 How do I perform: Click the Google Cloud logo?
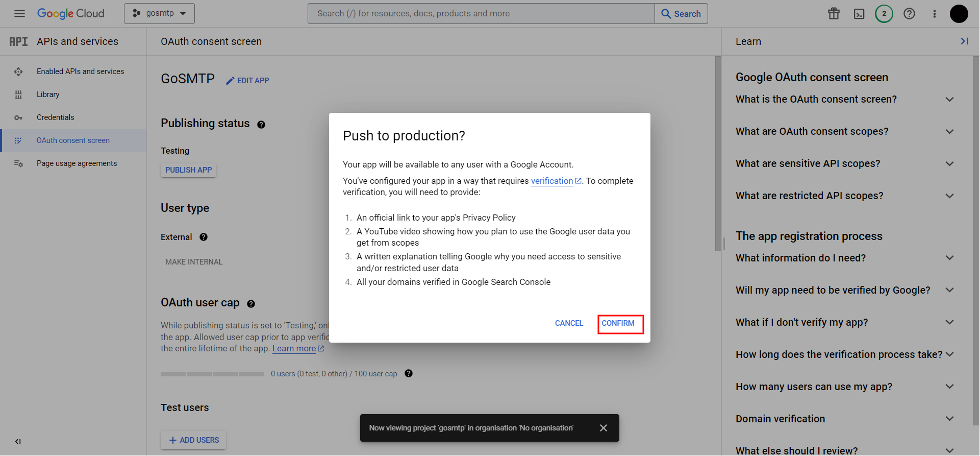point(70,14)
